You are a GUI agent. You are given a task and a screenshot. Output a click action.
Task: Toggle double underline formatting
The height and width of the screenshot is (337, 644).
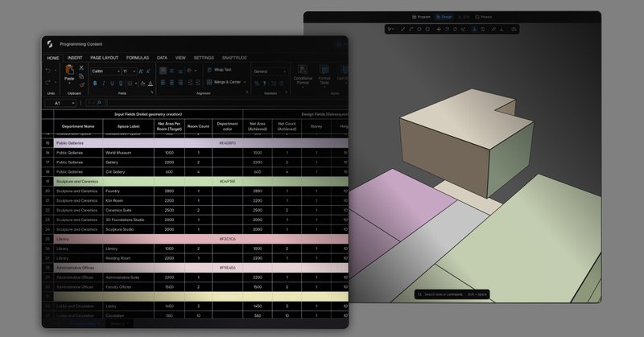click(x=121, y=84)
